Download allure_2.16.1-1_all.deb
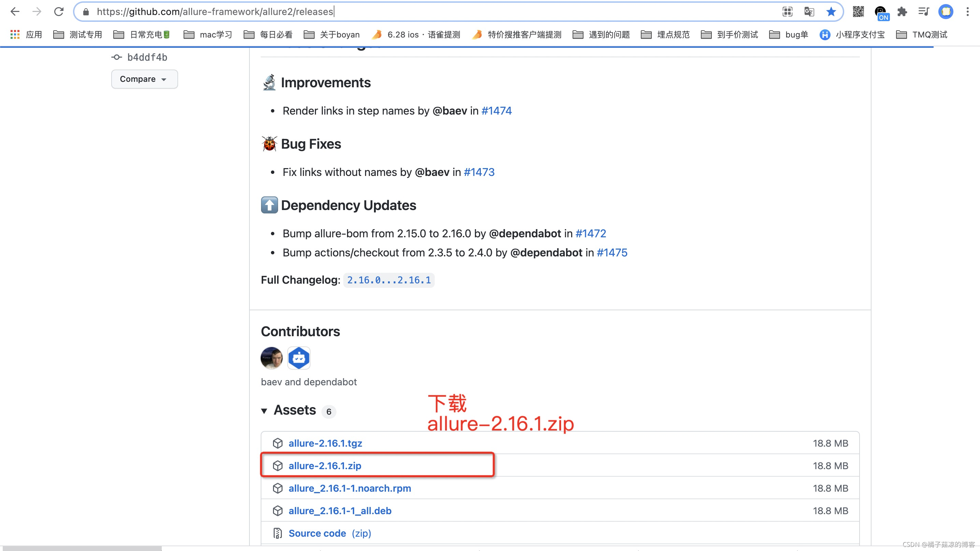Screen dimensions: 980x551 pyautogui.click(x=340, y=511)
